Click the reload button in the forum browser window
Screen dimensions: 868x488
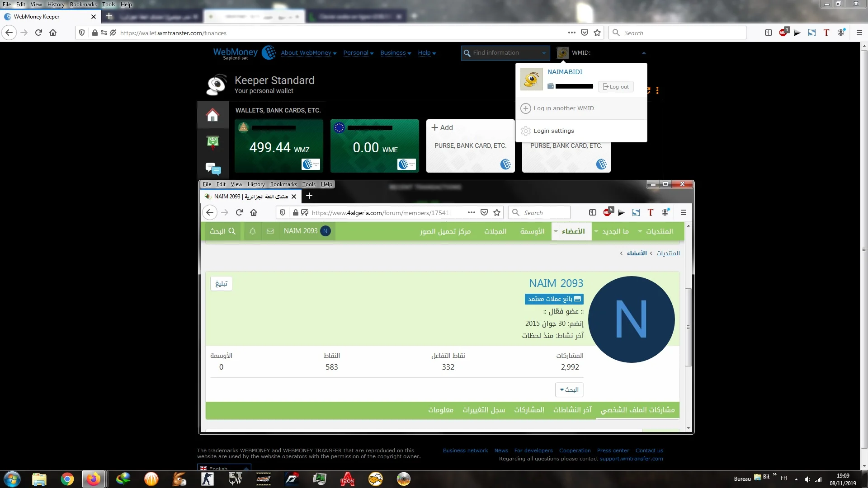point(239,213)
